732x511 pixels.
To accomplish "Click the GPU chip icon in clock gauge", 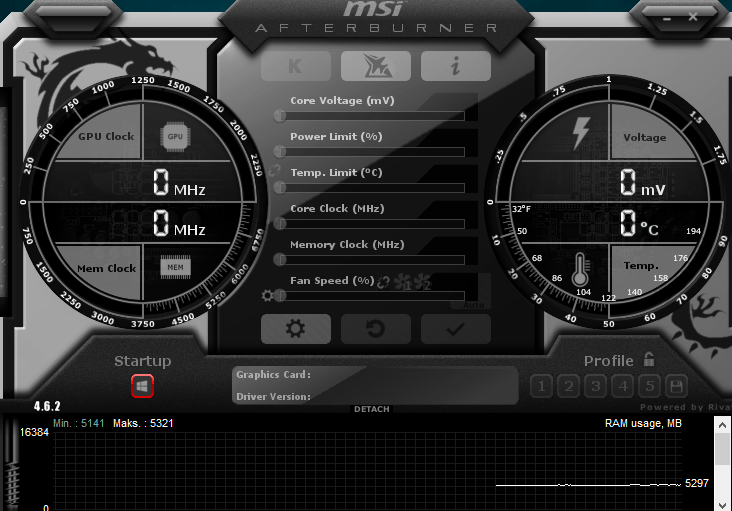I will [x=175, y=136].
